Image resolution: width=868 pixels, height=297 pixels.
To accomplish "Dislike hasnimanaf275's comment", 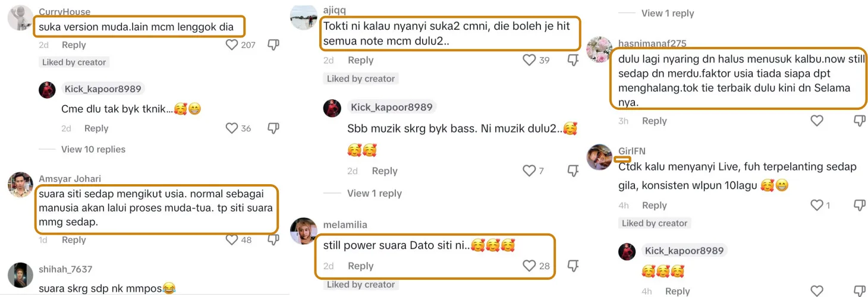I will click(860, 121).
